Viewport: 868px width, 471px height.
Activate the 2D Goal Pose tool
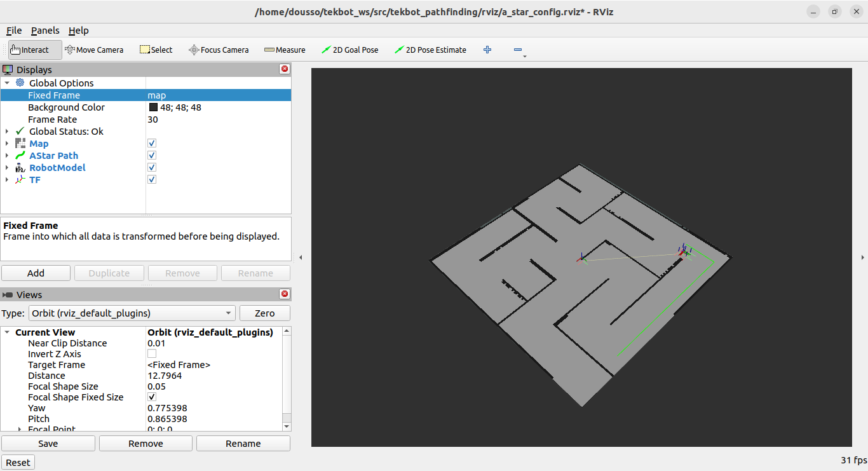click(x=349, y=50)
